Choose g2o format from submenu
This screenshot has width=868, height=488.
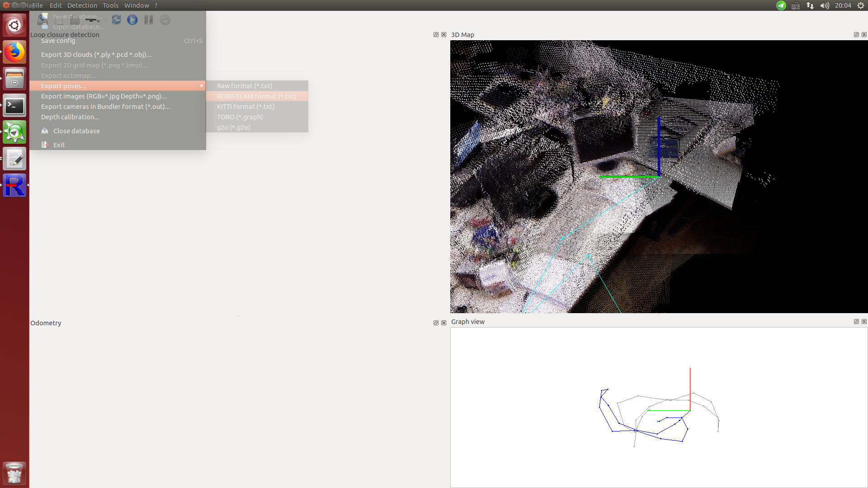point(233,127)
